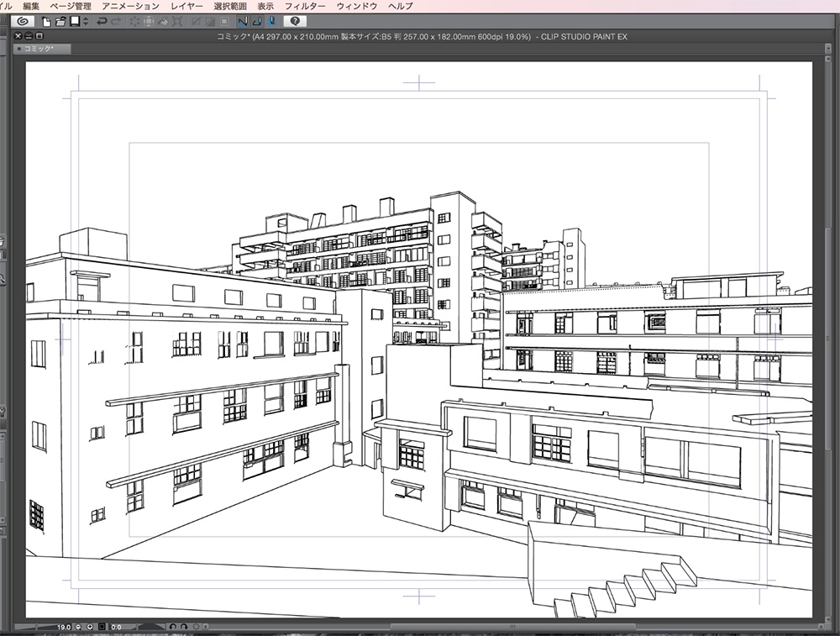Redo the last undone action

(116, 22)
